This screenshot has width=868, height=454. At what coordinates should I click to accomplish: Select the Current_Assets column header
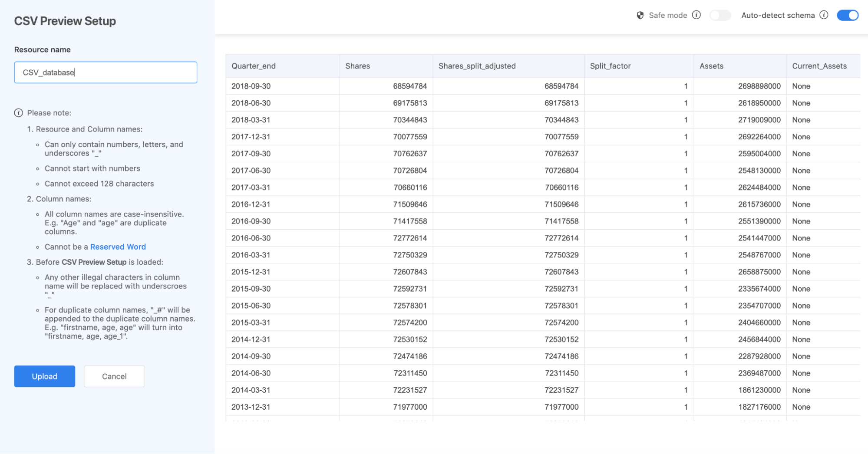819,66
